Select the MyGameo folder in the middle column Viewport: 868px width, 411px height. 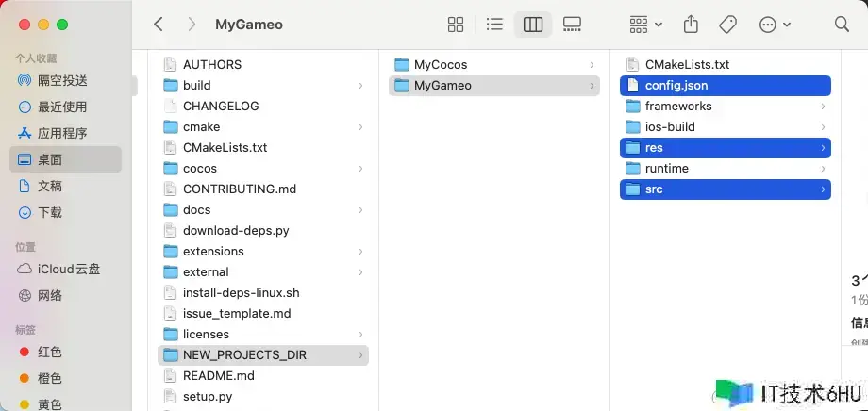pyautogui.click(x=494, y=85)
